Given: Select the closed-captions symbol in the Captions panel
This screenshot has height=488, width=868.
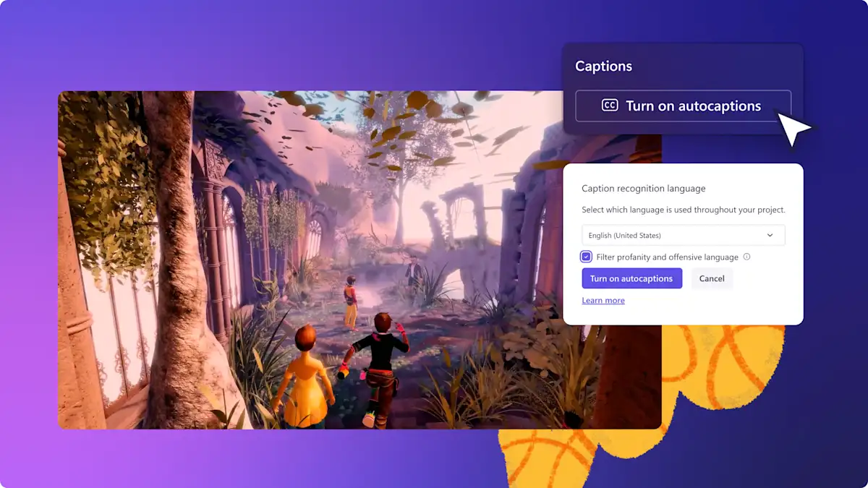Looking at the screenshot, I should click(x=610, y=106).
